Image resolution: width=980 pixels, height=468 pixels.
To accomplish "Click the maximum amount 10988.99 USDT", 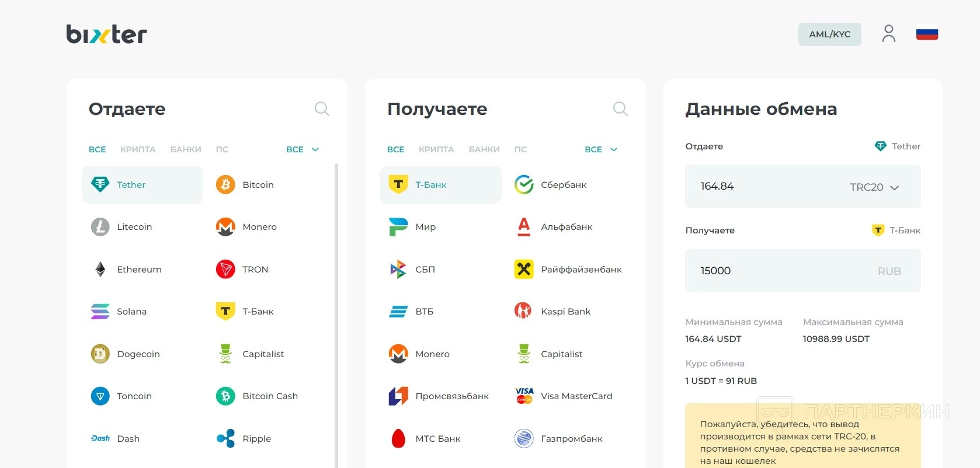I will click(836, 339).
